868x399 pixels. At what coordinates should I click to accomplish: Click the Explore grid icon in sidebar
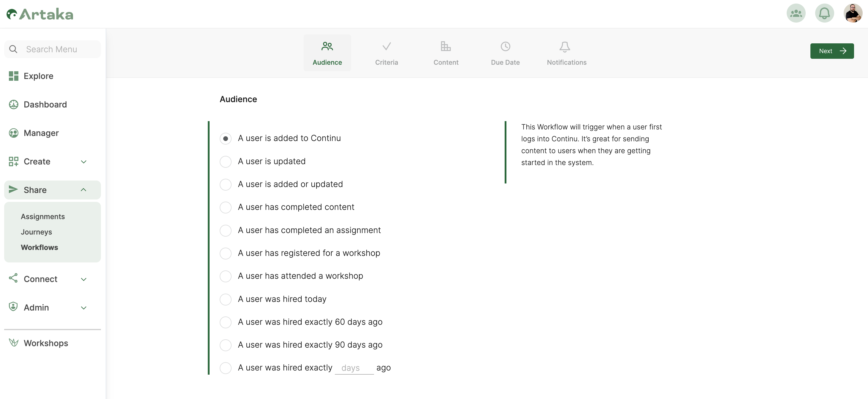pyautogui.click(x=13, y=76)
